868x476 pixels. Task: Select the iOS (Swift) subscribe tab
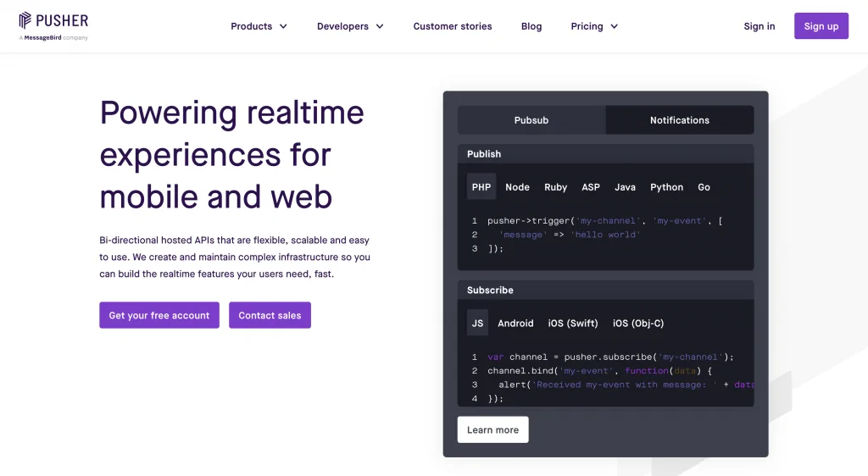[x=573, y=323]
